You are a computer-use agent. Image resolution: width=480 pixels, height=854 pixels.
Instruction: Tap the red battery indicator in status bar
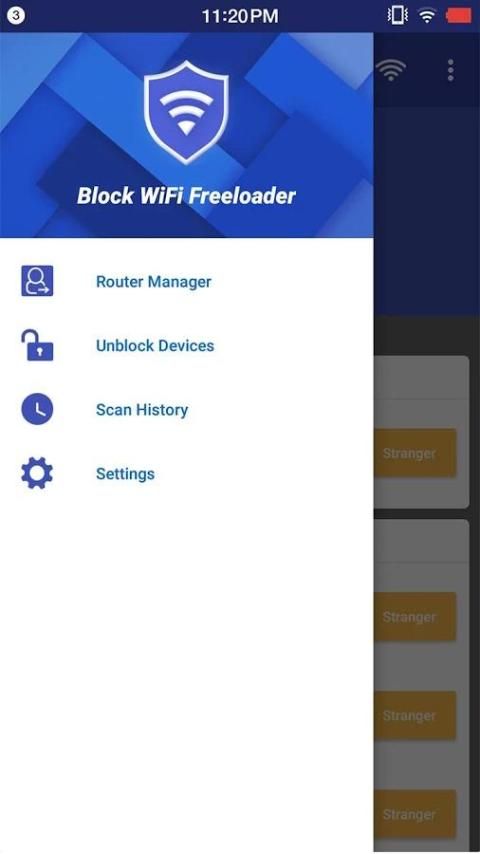point(458,16)
